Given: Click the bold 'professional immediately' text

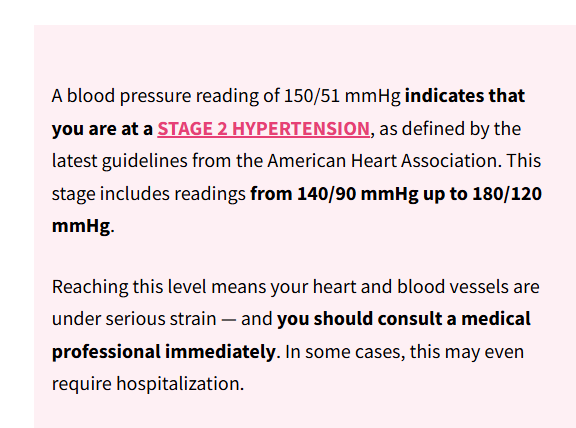Looking at the screenshot, I should pyautogui.click(x=164, y=352).
